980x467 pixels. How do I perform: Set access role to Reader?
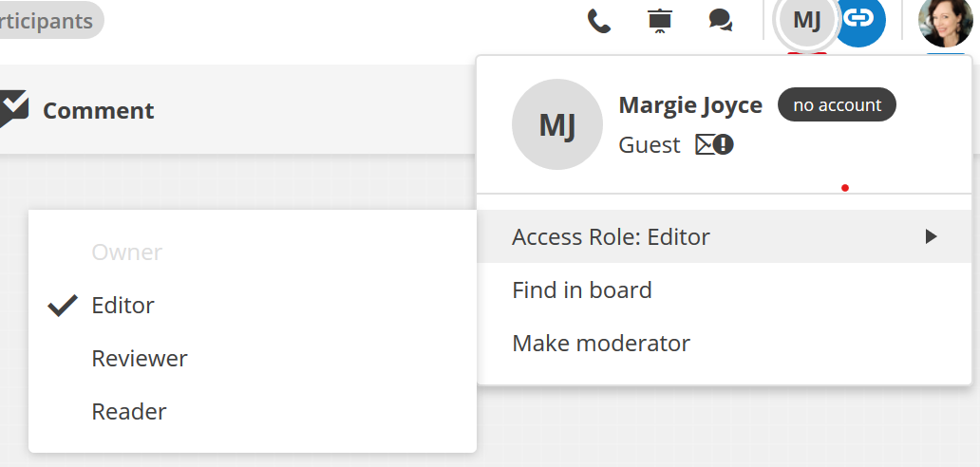[x=129, y=412]
